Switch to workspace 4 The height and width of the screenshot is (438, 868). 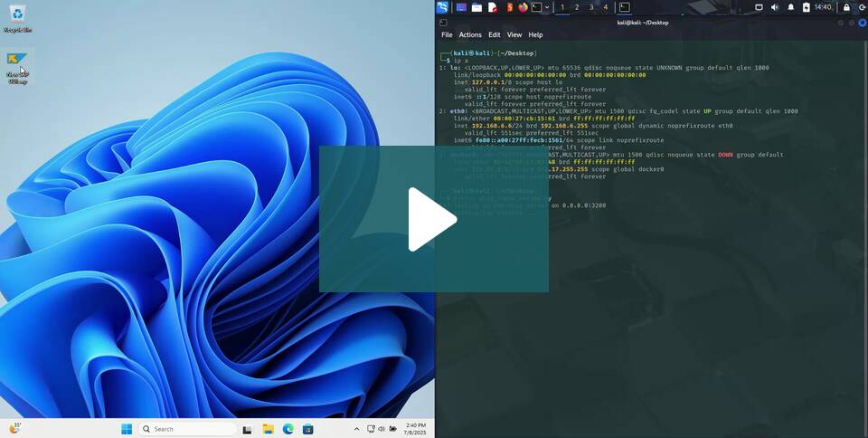pos(605,7)
